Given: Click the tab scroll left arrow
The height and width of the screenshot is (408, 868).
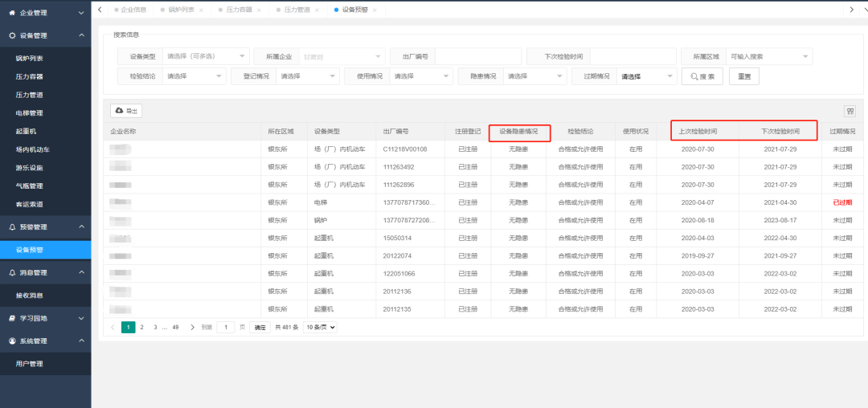Looking at the screenshot, I should coord(100,10).
